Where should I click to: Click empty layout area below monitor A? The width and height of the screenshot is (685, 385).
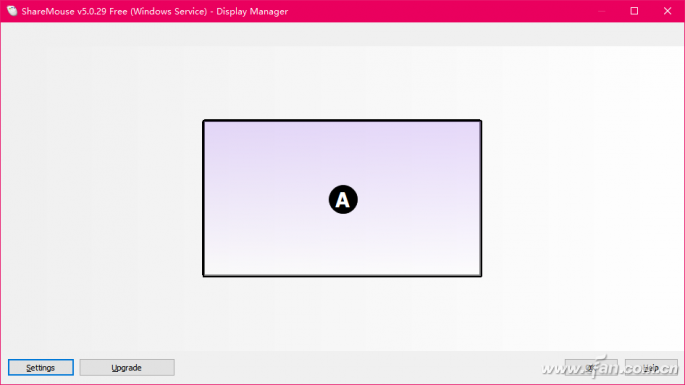342,314
